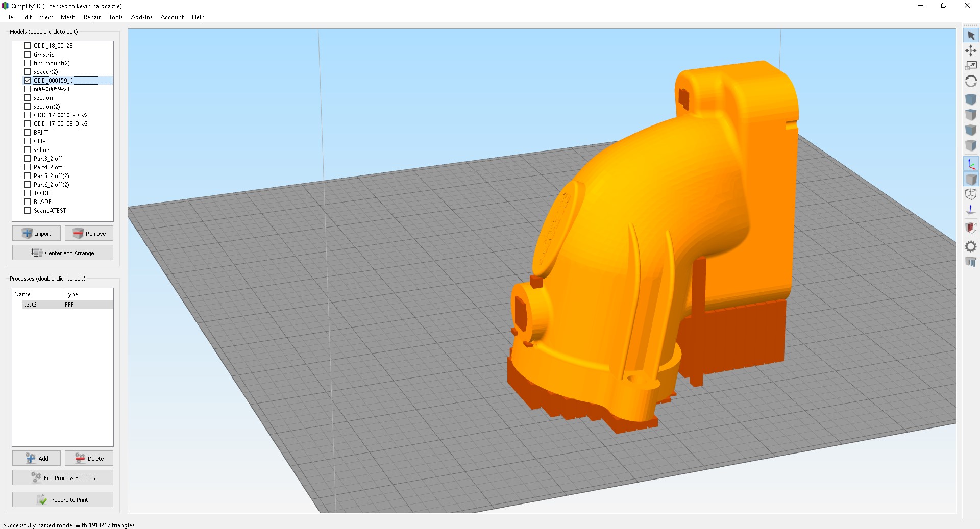The height and width of the screenshot is (529, 980).
Task: Open settings via the gear icon
Action: click(x=971, y=247)
